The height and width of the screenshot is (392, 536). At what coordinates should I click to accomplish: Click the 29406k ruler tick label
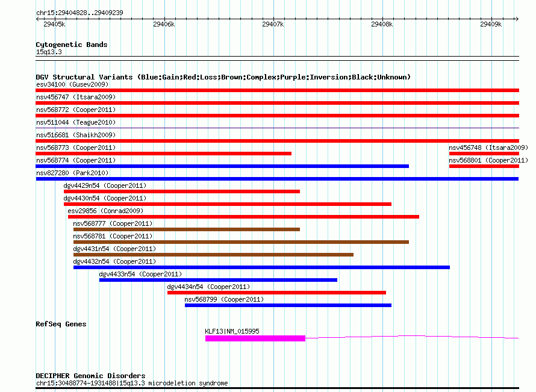pyautogui.click(x=164, y=24)
